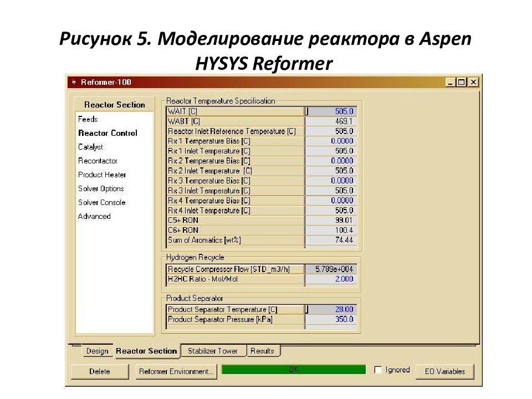Click the WABT [C] row label

(x=184, y=121)
